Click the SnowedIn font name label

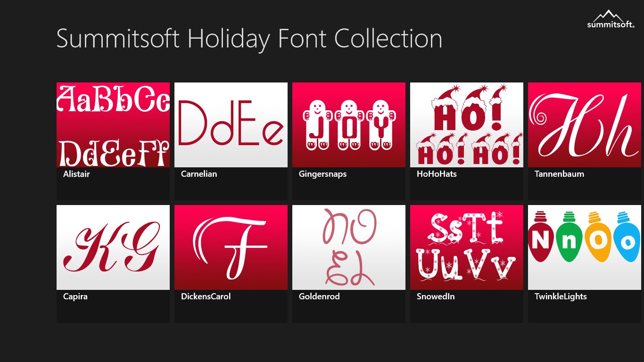click(x=436, y=296)
